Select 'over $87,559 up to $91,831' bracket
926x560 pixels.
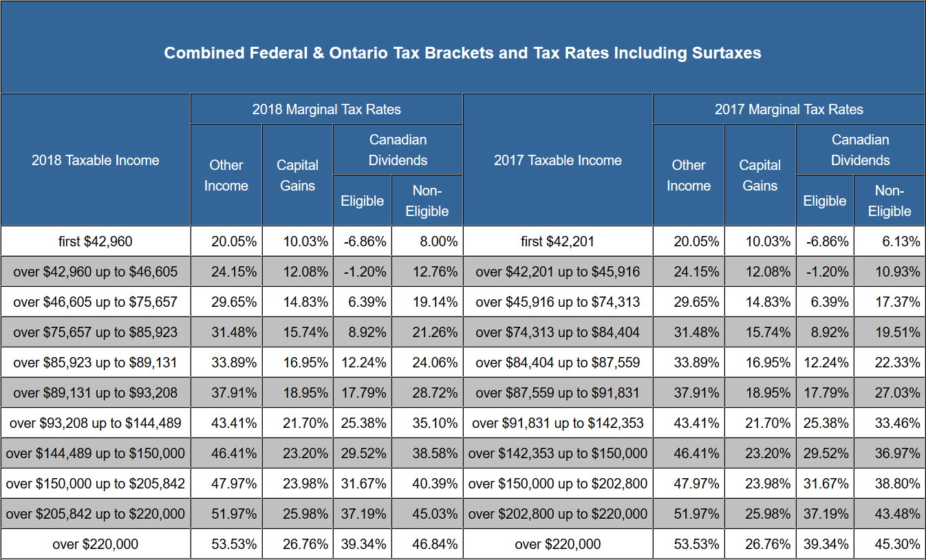(x=557, y=392)
